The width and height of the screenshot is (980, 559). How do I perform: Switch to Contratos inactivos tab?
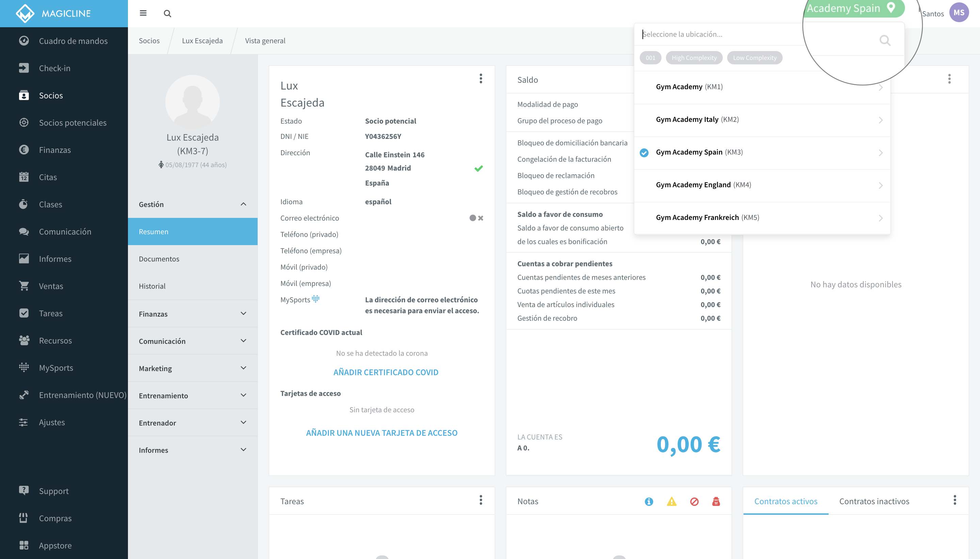(874, 501)
